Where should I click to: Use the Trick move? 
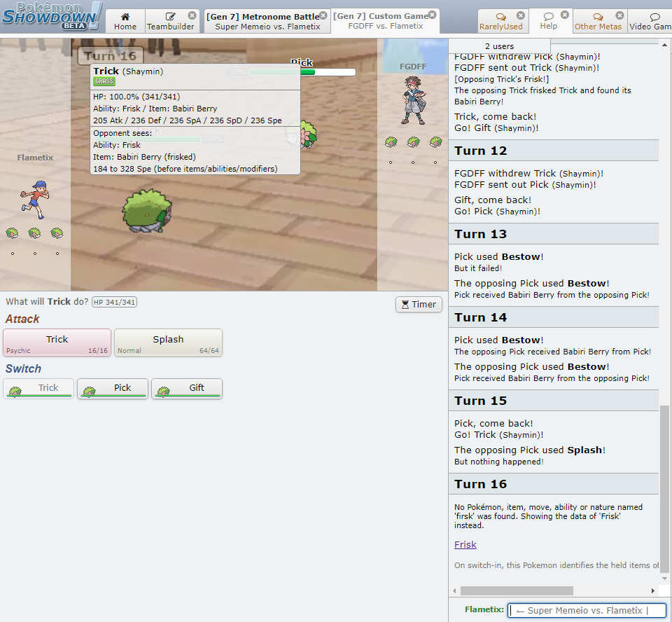pos(57,343)
